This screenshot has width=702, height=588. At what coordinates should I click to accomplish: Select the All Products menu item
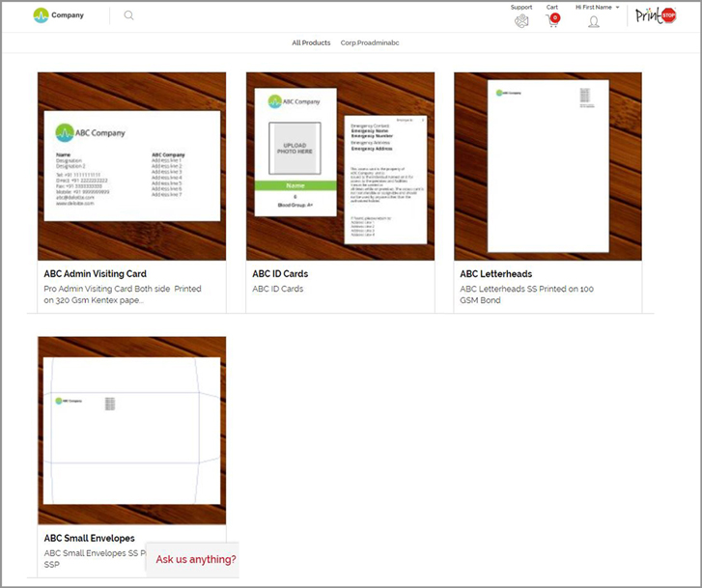click(311, 42)
